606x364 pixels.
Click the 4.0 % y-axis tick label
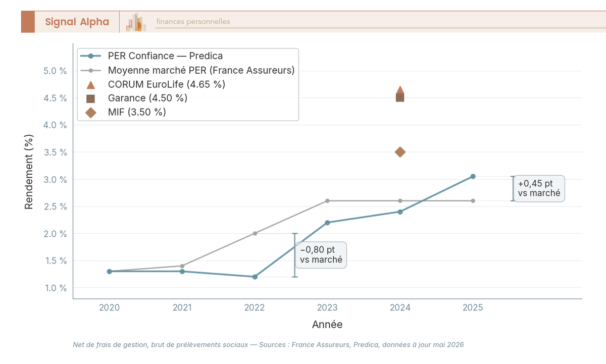[55, 125]
